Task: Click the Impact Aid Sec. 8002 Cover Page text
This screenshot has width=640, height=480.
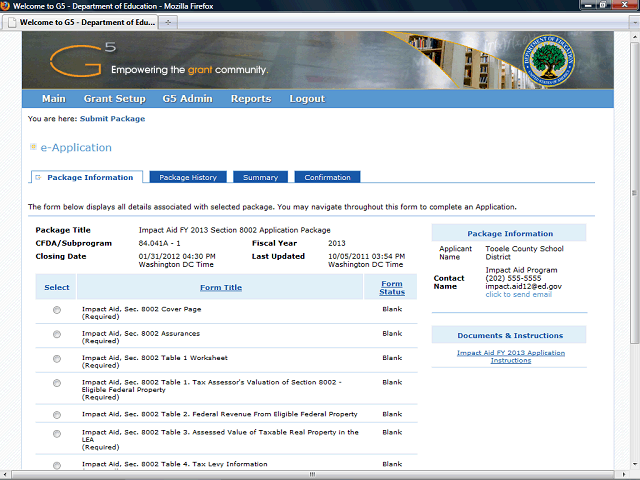Action: pos(142,309)
